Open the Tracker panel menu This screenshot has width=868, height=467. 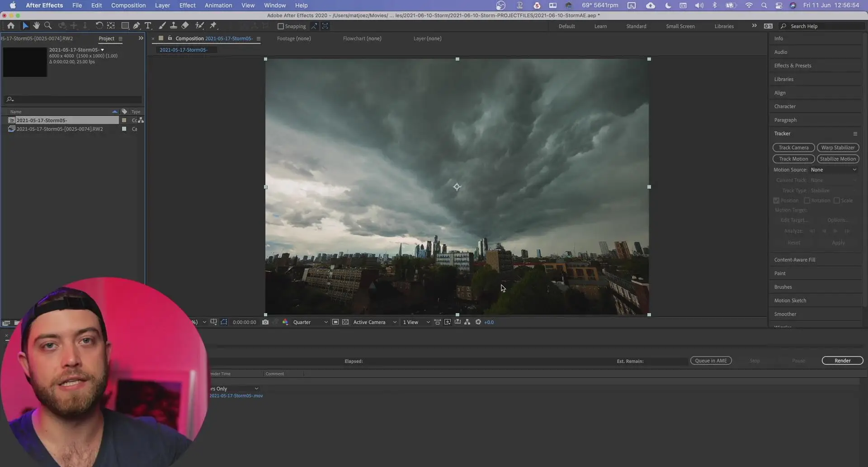click(855, 133)
